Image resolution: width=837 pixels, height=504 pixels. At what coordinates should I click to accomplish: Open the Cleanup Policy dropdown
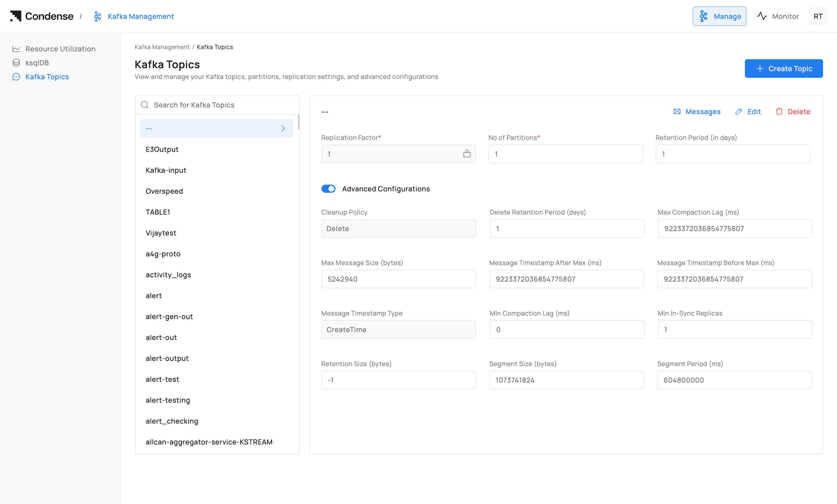(398, 228)
